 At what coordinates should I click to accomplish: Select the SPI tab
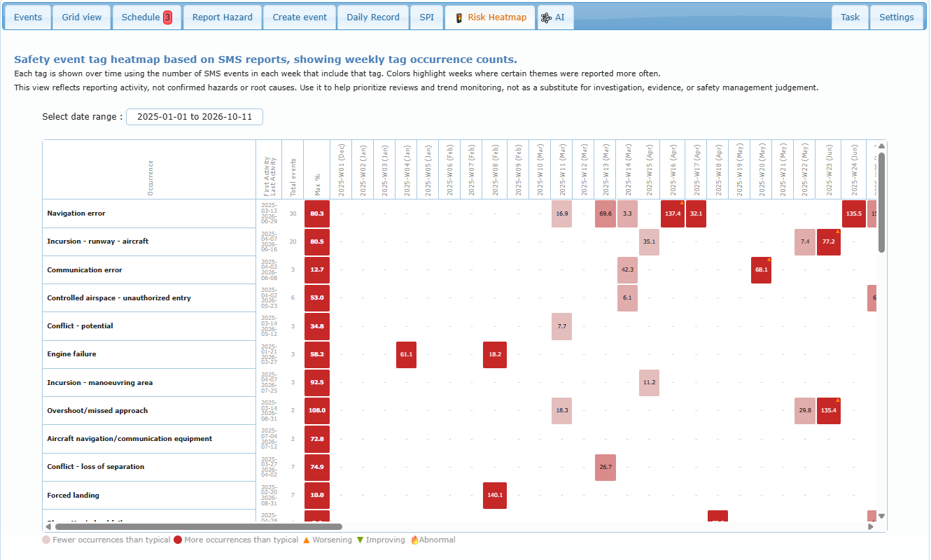tap(426, 17)
